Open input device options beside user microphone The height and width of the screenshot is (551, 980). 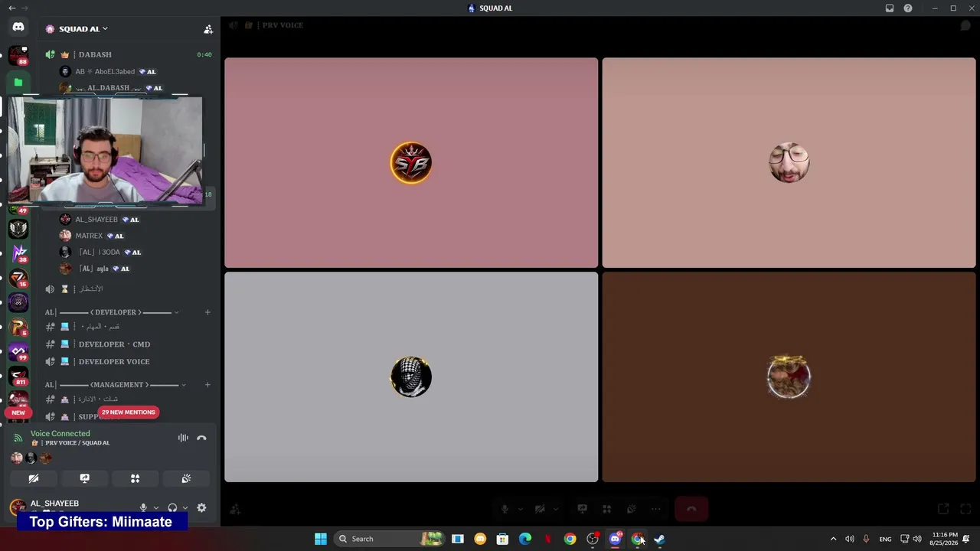[x=156, y=507]
